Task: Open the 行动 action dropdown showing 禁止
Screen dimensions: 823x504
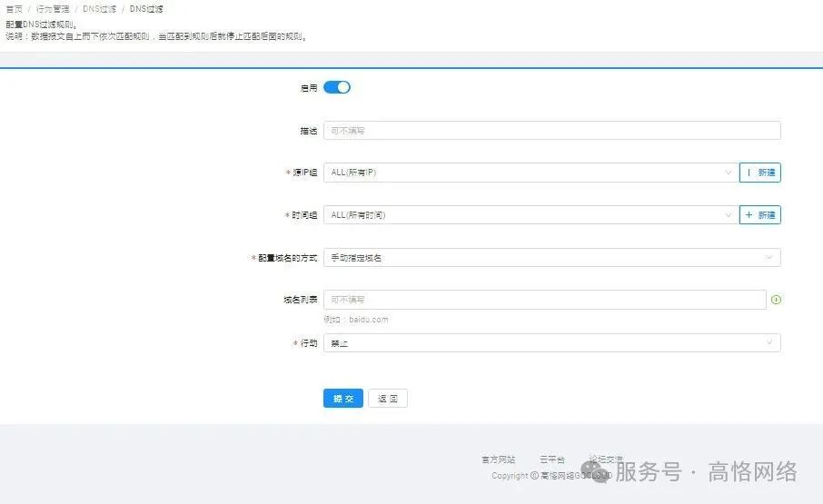Action: point(552,343)
